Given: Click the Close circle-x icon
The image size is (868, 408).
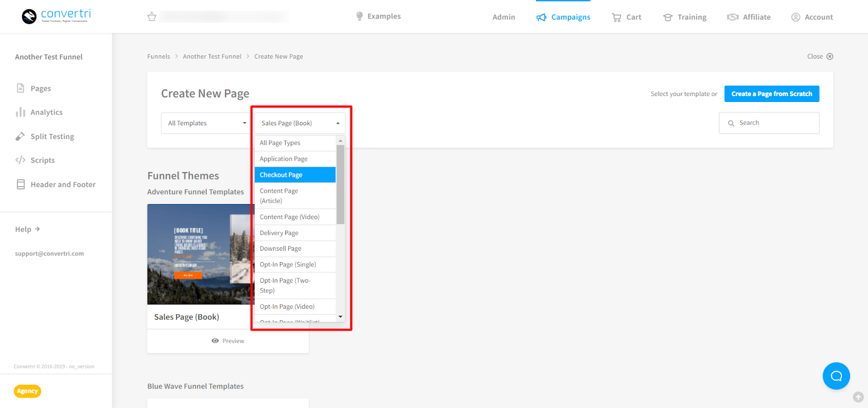Looking at the screenshot, I should coord(829,56).
